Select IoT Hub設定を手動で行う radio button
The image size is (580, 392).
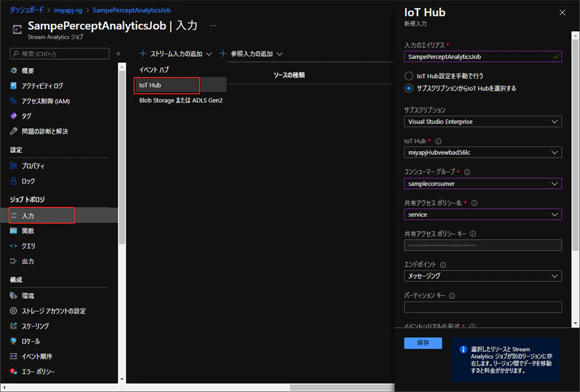(409, 76)
